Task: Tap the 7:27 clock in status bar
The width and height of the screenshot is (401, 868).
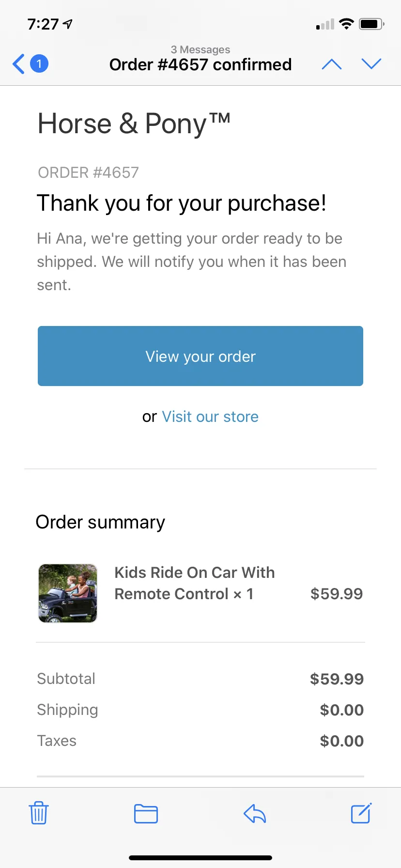Action: [x=43, y=24]
